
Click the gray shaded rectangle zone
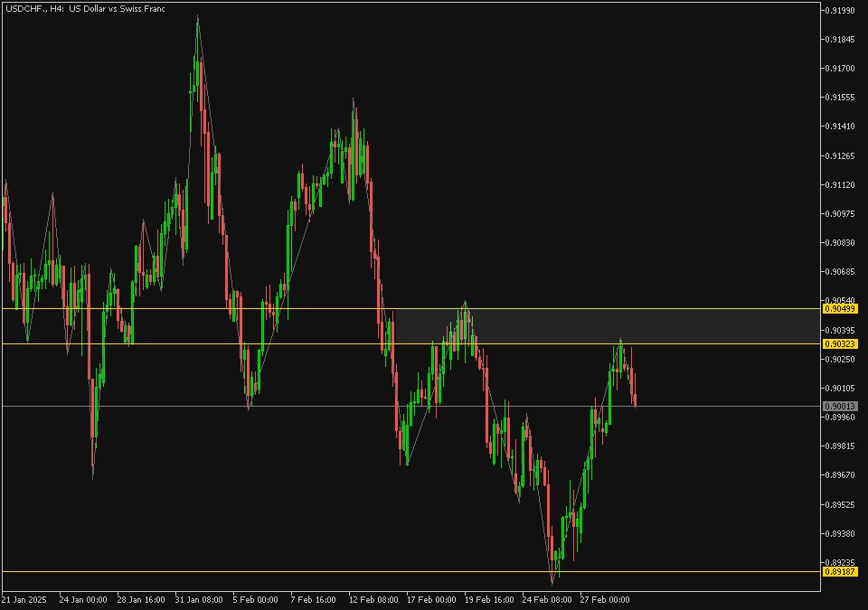coord(606,326)
